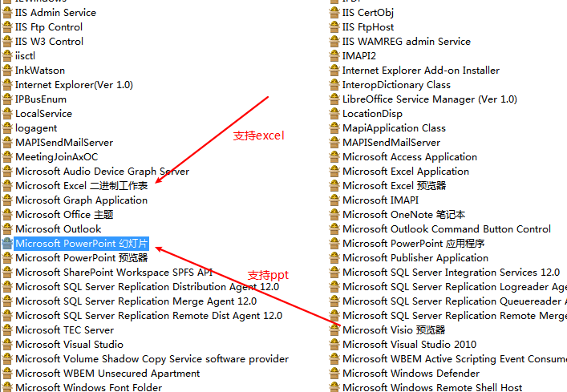Select Microsoft Publisher Application entry

point(415,258)
